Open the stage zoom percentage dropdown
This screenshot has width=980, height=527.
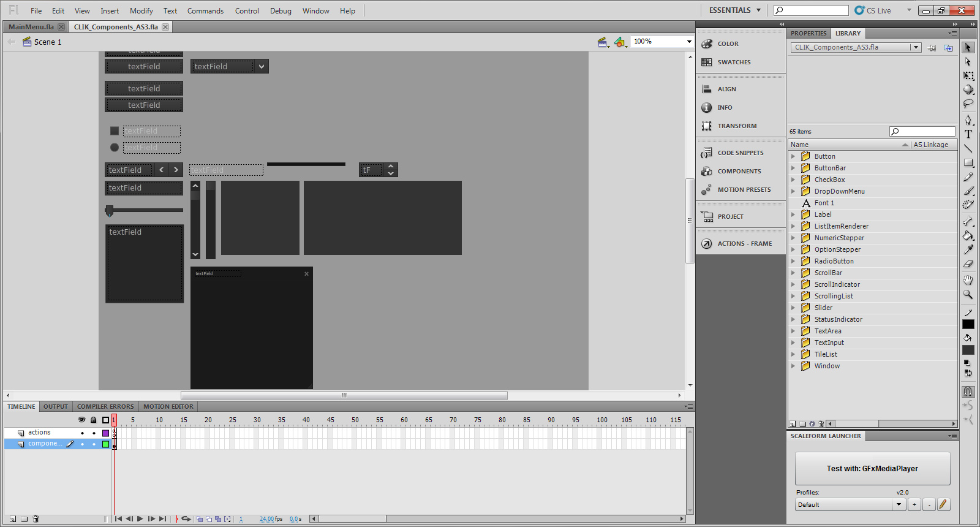[688, 42]
